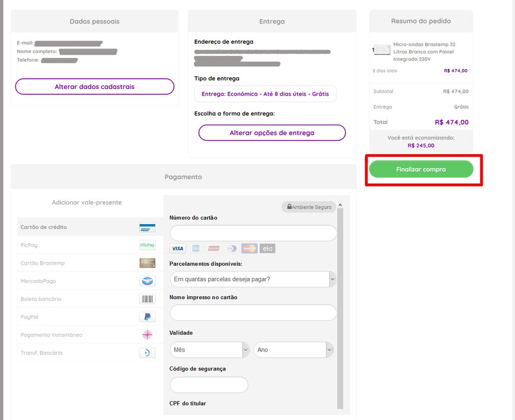This screenshot has height=420, width=515.
Task: Click Alterar opções de entrega button
Action: [272, 133]
